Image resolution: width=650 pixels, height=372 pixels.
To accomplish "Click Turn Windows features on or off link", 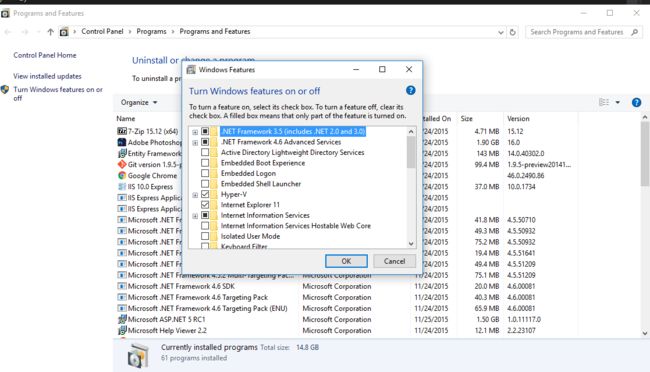I will pyautogui.click(x=58, y=94).
